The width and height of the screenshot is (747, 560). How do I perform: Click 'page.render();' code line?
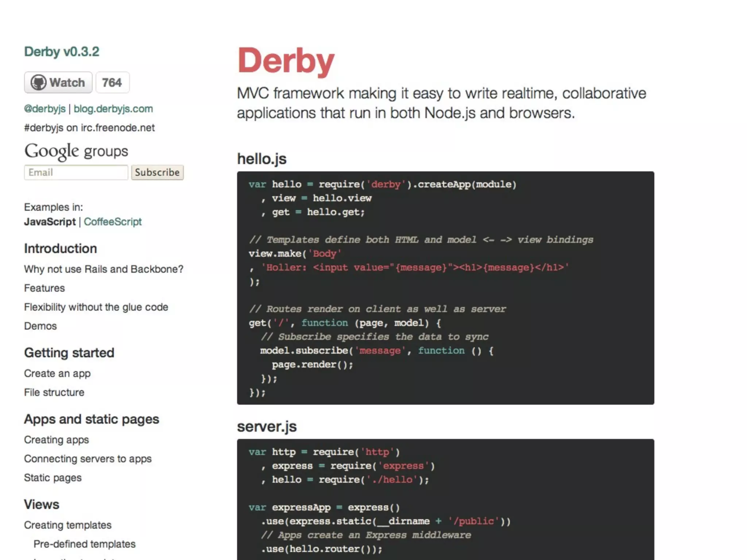click(313, 365)
